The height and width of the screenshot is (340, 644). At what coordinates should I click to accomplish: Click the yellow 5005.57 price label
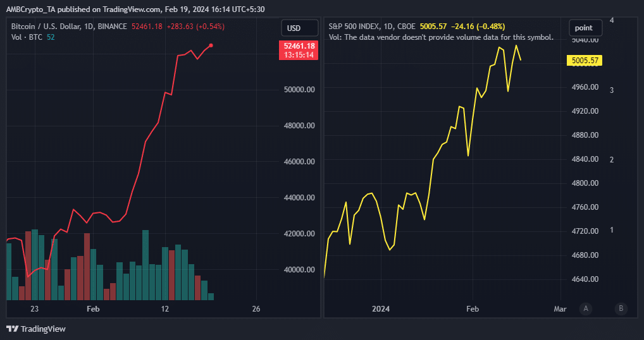pos(585,61)
